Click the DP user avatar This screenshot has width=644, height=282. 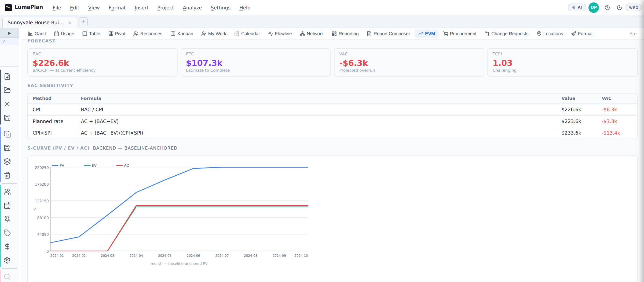[x=594, y=8]
